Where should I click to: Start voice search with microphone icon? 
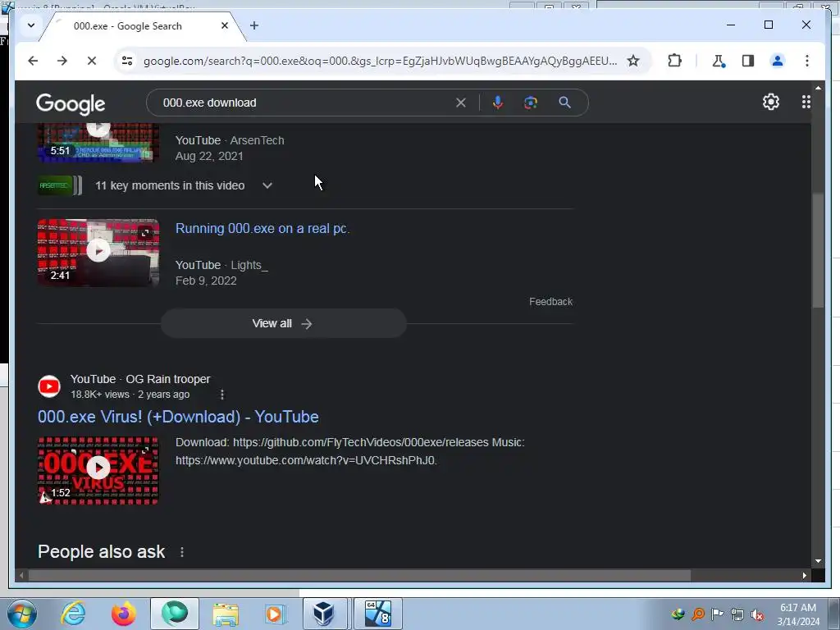pyautogui.click(x=498, y=103)
